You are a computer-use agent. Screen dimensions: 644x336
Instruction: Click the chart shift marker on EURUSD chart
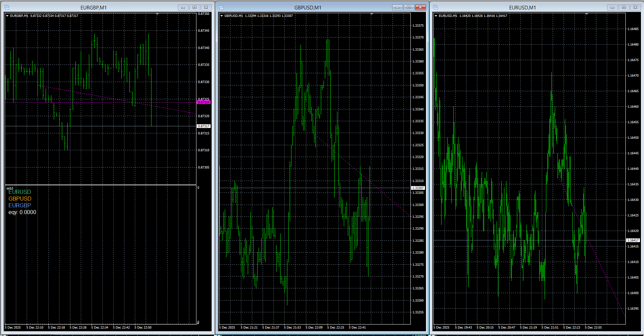tap(587, 14)
